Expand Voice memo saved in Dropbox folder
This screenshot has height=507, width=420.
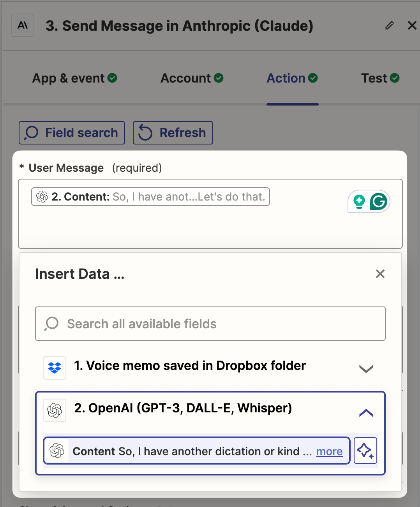click(x=366, y=368)
